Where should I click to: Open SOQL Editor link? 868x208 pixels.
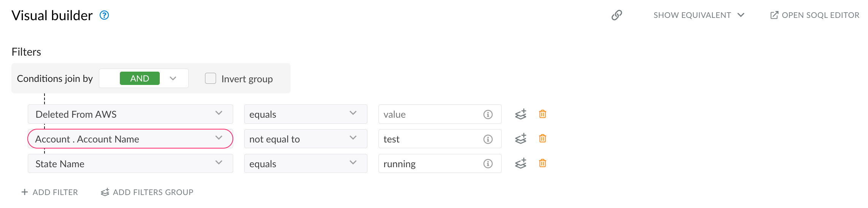click(x=815, y=15)
